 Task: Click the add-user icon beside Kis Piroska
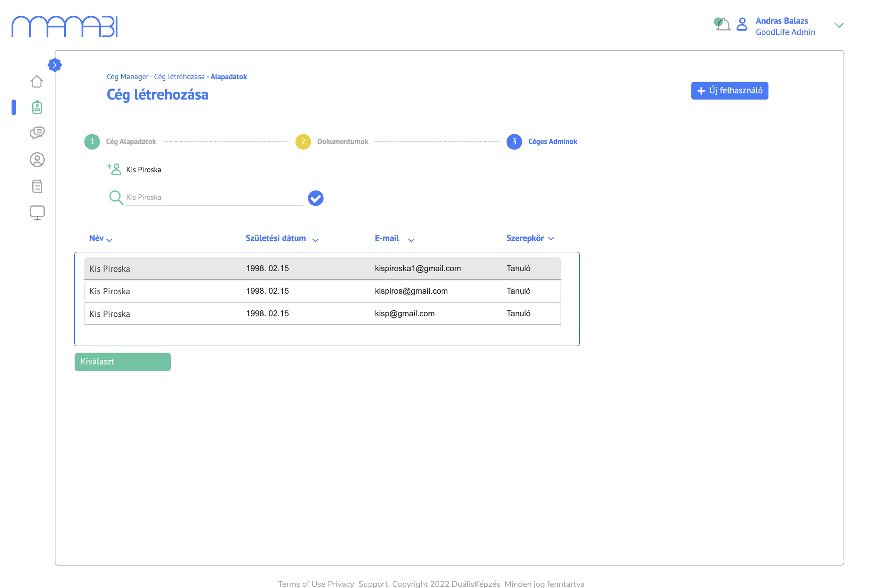tap(114, 169)
